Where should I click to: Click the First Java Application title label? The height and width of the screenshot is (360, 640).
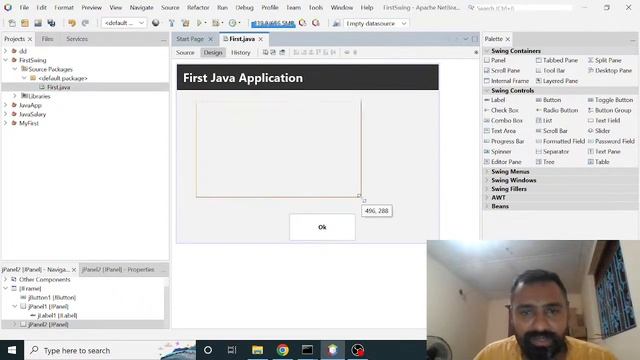[x=243, y=78]
